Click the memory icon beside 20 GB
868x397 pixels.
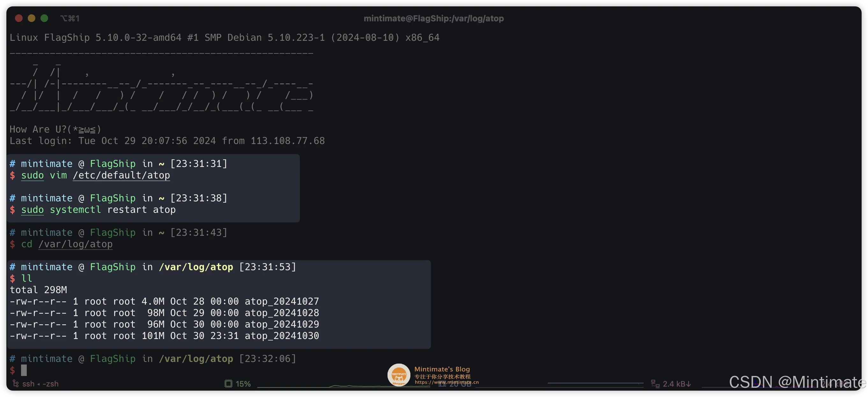point(442,384)
